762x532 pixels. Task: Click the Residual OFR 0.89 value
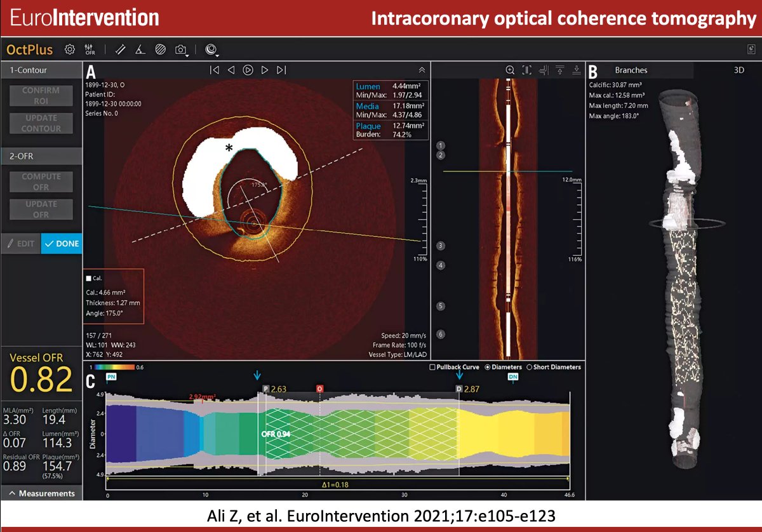click(13, 465)
